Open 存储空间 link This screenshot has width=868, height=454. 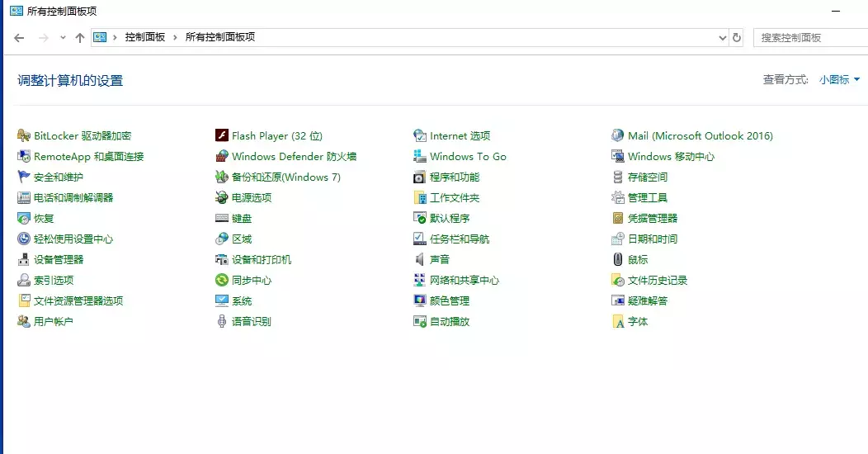pyautogui.click(x=648, y=177)
